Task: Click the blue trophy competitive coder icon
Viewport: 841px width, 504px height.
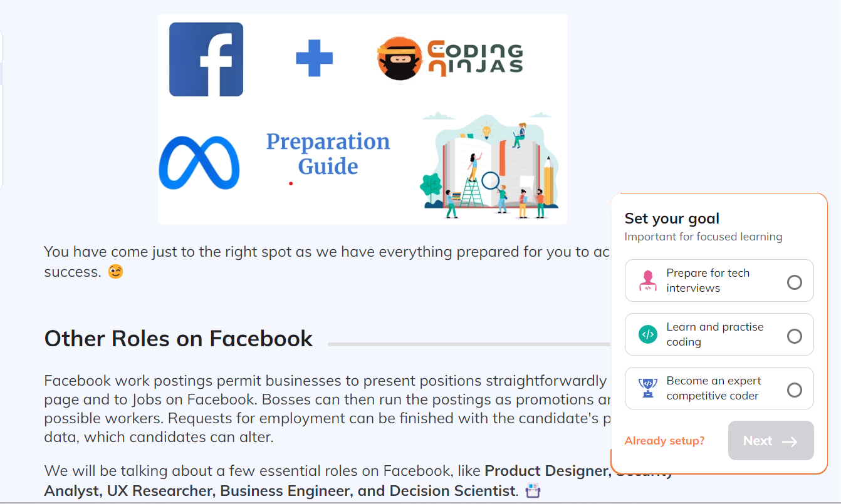Action: pyautogui.click(x=648, y=388)
